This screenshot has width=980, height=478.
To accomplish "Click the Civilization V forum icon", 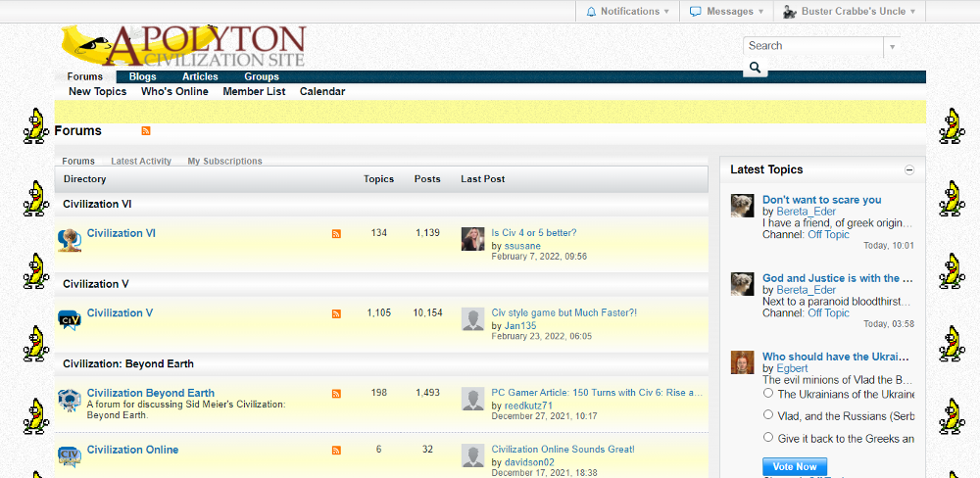I will click(x=70, y=319).
